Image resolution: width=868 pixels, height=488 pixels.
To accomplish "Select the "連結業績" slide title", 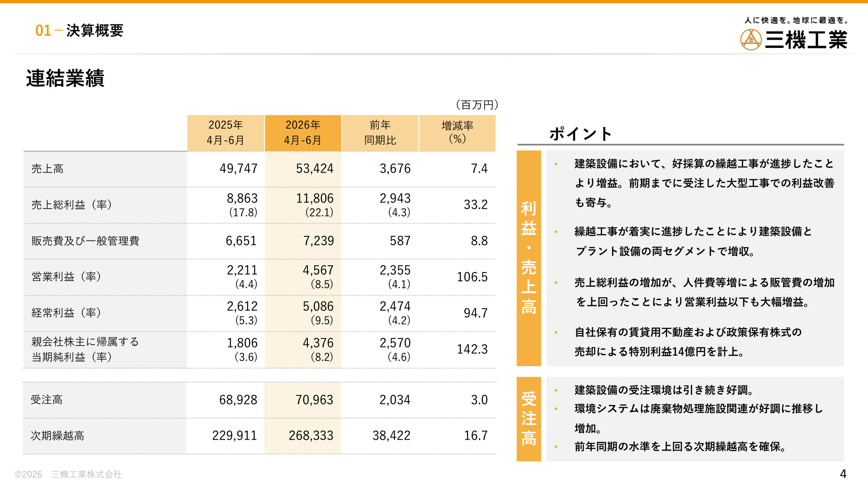I will tap(65, 78).
